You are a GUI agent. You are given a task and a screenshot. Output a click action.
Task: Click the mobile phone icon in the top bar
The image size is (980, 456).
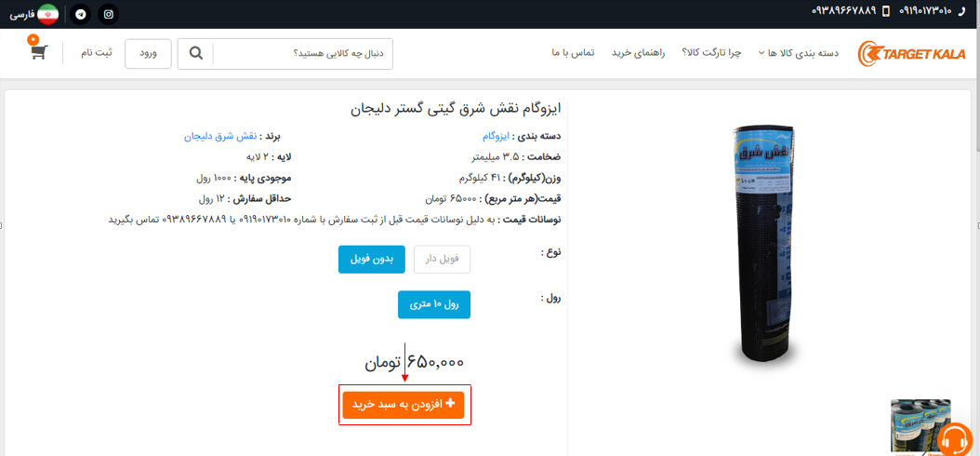pyautogui.click(x=885, y=10)
